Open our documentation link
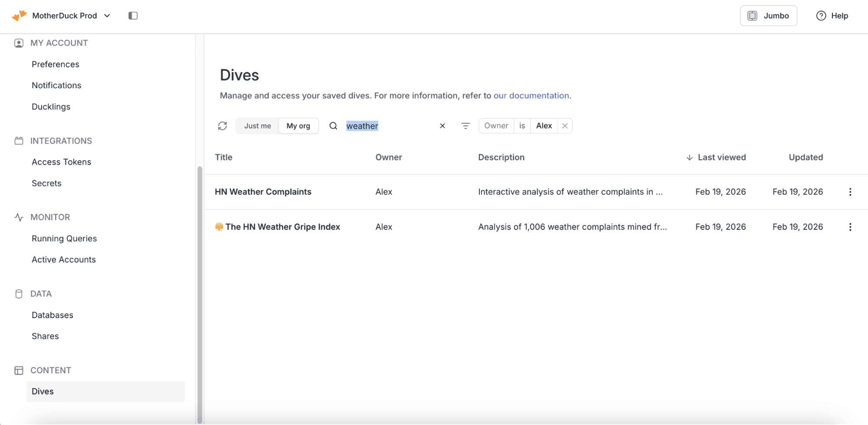The width and height of the screenshot is (868, 425). [x=531, y=96]
